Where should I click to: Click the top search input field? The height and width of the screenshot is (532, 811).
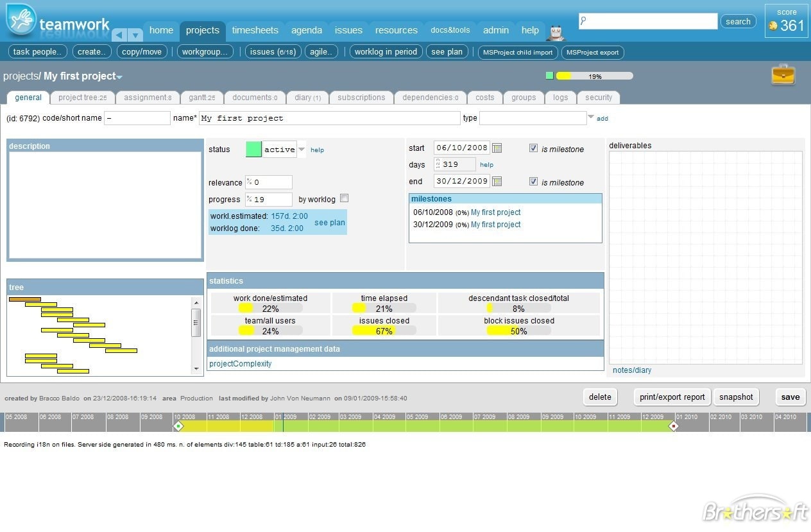click(x=648, y=21)
